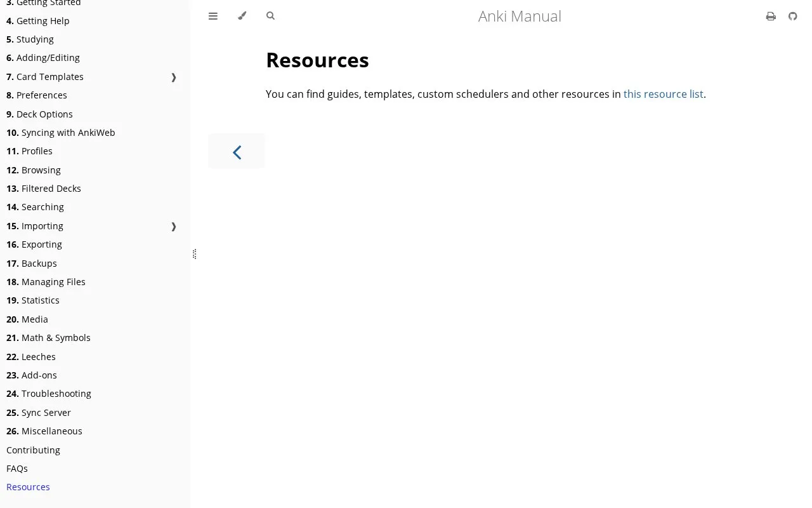The height and width of the screenshot is (508, 812).
Task: Click the Resources page heading
Action: click(317, 60)
